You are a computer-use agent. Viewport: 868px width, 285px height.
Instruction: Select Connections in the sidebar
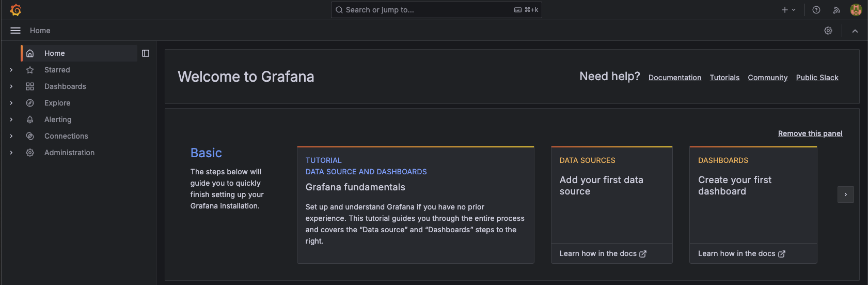pos(66,136)
